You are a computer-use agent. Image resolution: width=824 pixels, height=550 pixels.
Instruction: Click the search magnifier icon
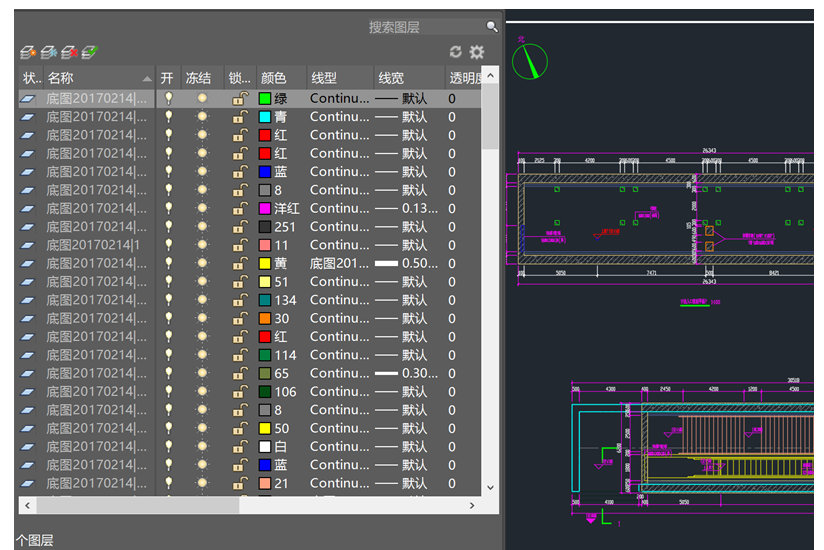point(492,27)
